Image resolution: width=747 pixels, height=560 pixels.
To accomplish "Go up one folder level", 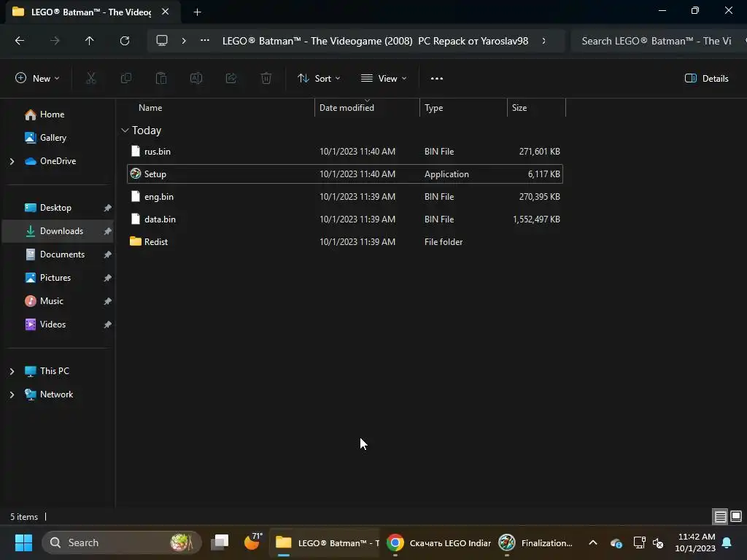I will [x=89, y=41].
